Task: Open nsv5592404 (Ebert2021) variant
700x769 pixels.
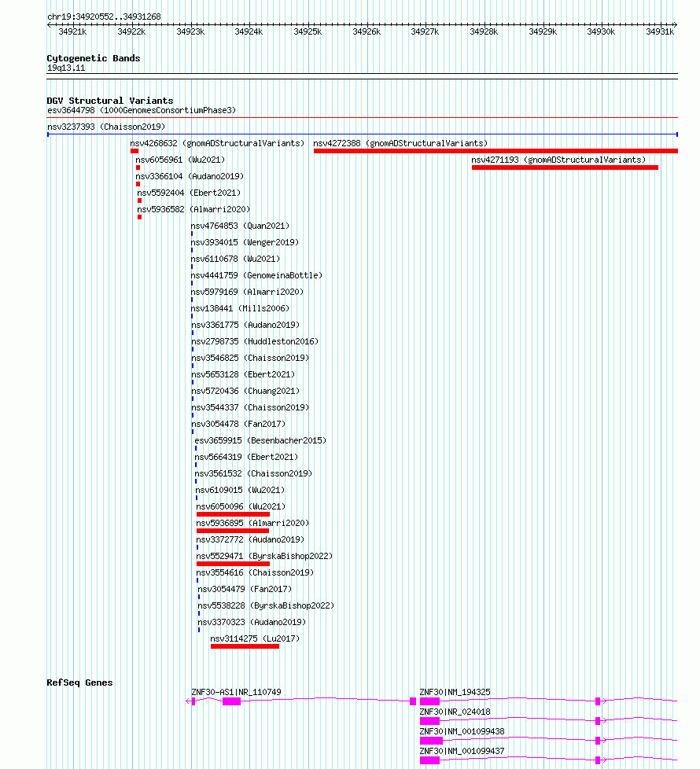Action: [189, 193]
